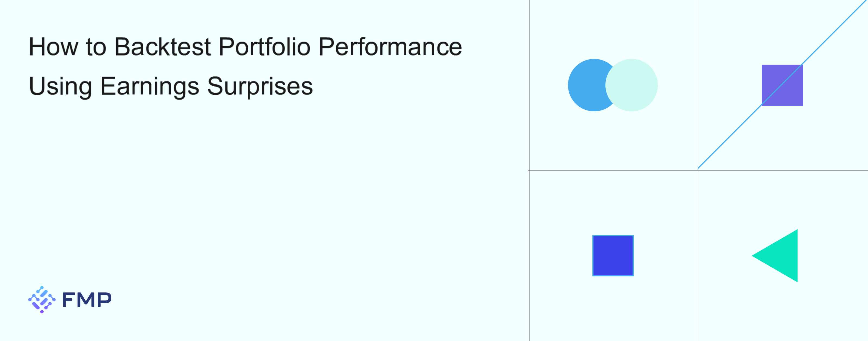The image size is (868, 341).
Task: Click the word "Earnings" in the headline
Action: coord(150,86)
